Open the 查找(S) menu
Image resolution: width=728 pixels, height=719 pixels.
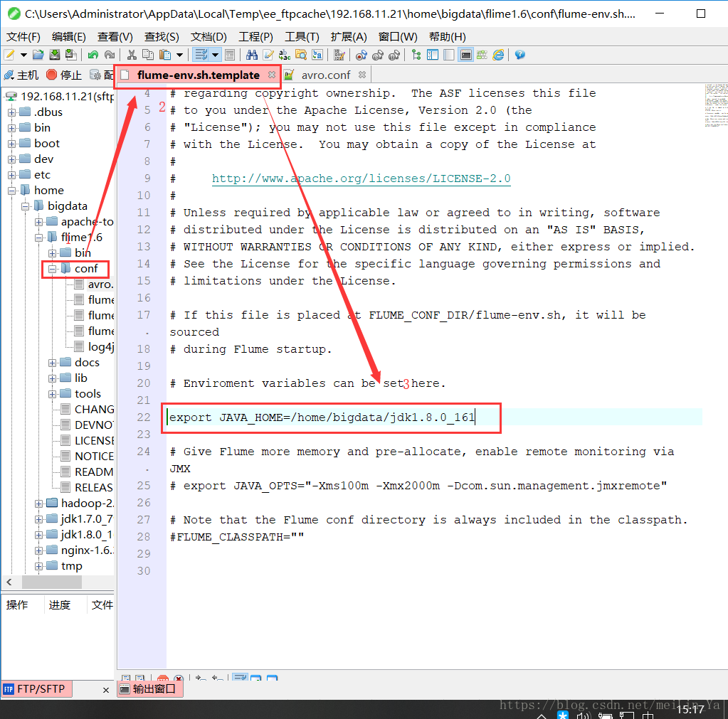[162, 37]
